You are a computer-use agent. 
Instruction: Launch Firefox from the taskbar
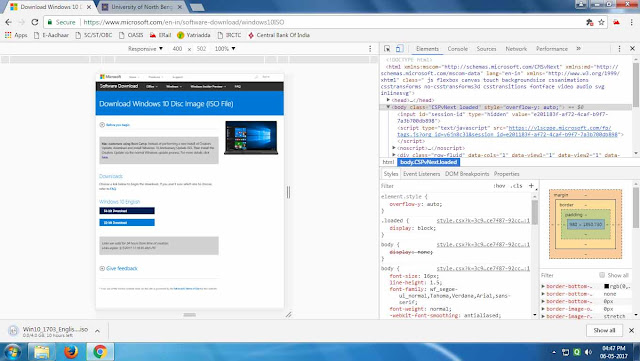click(x=71, y=351)
